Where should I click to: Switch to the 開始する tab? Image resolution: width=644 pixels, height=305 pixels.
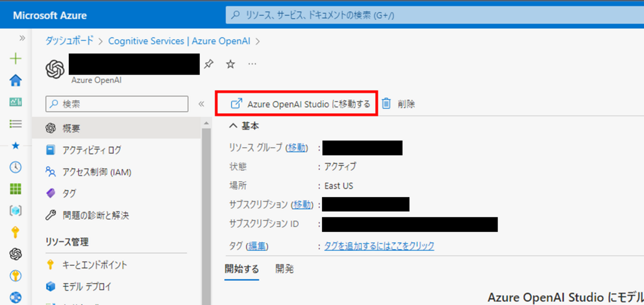tap(241, 269)
